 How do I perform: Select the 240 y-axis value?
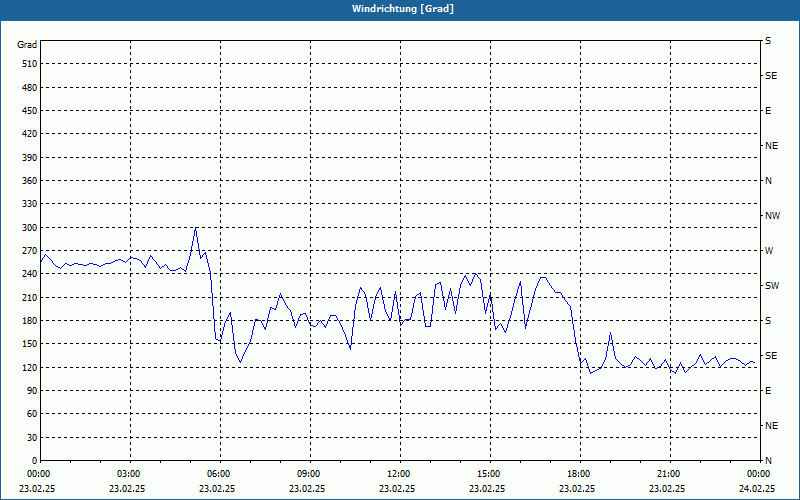tap(30, 274)
